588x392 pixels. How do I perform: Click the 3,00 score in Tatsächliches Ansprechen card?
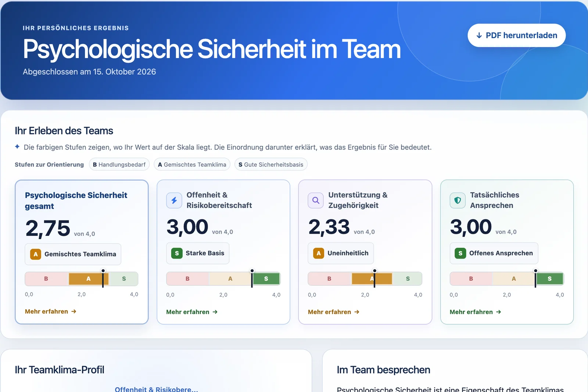471,227
